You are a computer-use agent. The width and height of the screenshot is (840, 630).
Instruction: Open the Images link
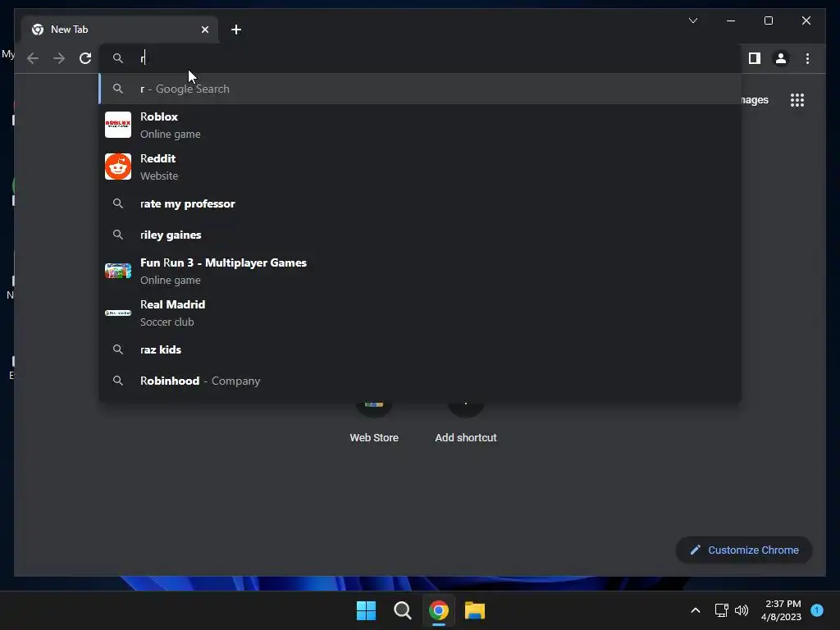point(756,100)
